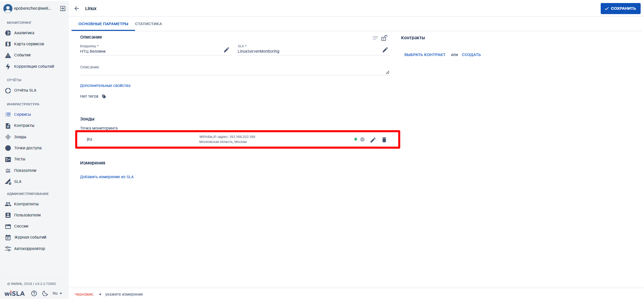Go to Сервисы in sidebar
Screen dimensions: 644x299
(x=22, y=114)
